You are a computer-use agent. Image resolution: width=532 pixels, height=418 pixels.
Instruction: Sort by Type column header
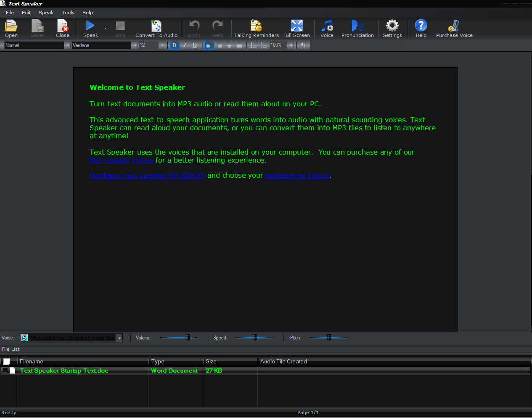176,361
